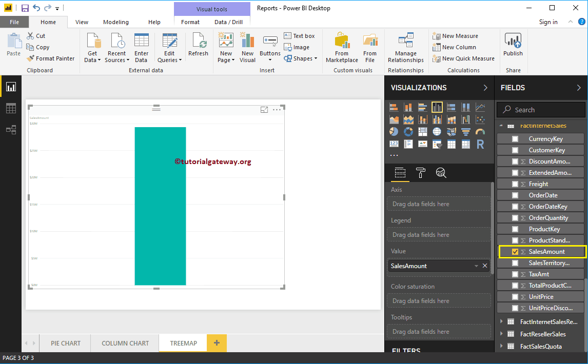The width and height of the screenshot is (588, 364).
Task: Click the Refresh button
Action: click(199, 45)
